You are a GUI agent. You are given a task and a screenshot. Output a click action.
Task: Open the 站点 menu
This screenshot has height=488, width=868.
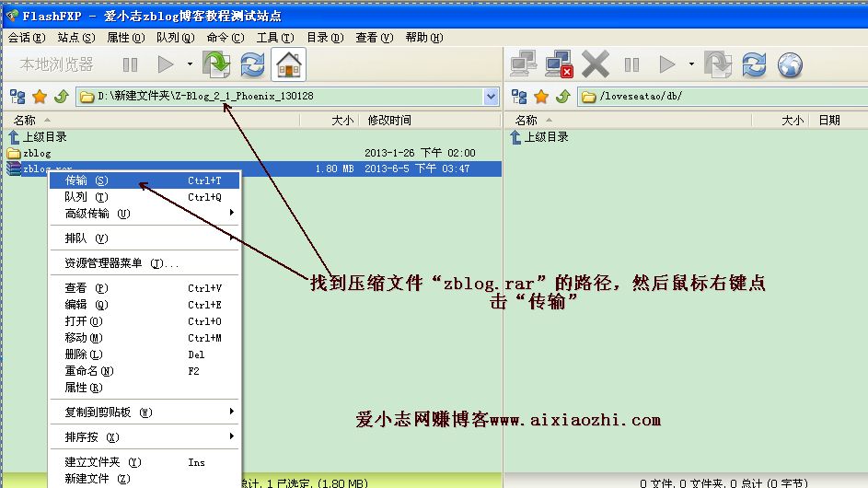(75, 38)
